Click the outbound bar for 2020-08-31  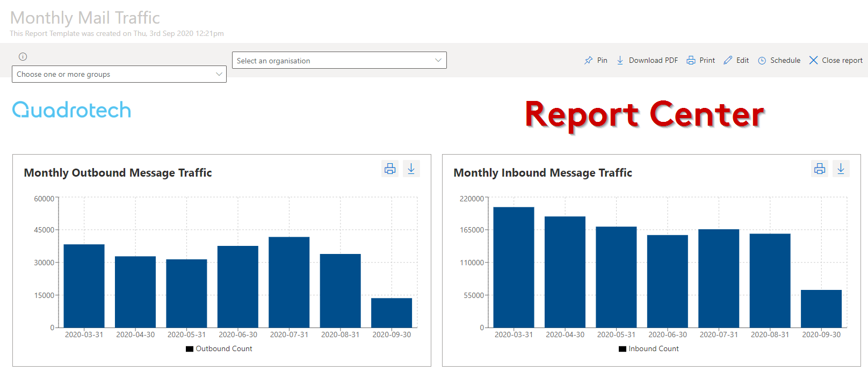[x=340, y=290]
